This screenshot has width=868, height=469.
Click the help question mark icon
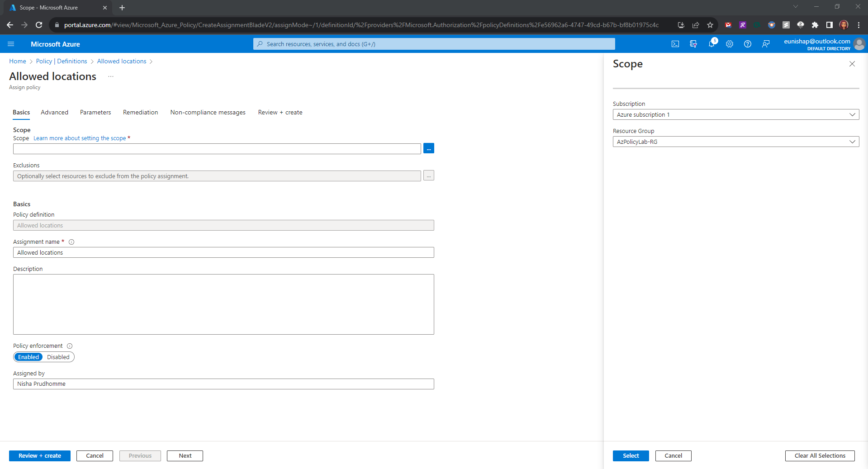click(x=748, y=44)
